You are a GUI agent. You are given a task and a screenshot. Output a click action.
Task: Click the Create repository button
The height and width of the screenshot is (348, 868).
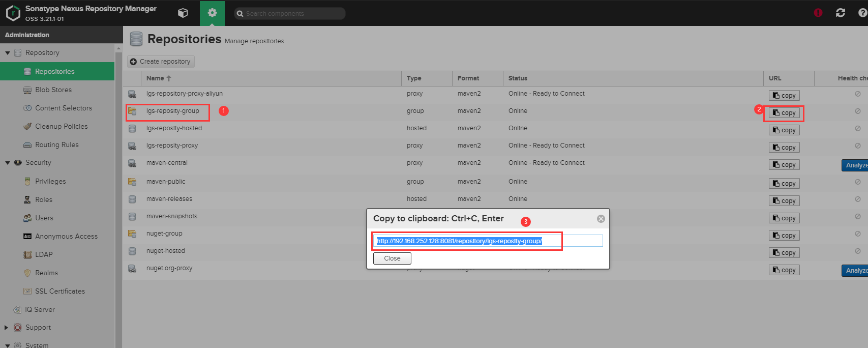coord(161,62)
